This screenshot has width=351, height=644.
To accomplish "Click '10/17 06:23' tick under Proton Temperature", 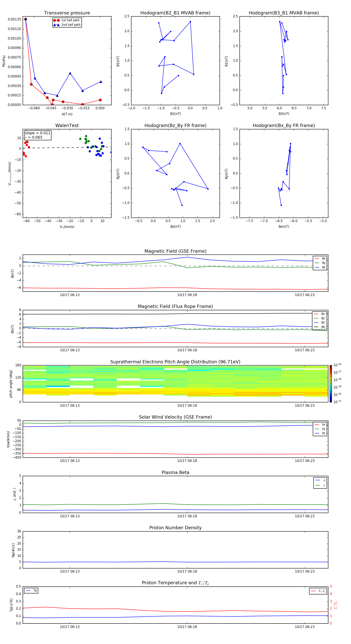I will (x=305, y=627).
